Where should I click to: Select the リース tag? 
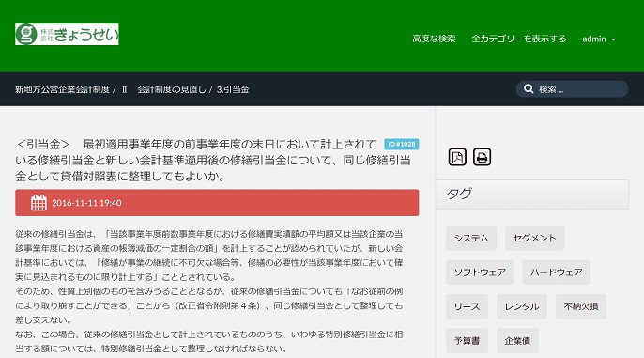[467, 306]
